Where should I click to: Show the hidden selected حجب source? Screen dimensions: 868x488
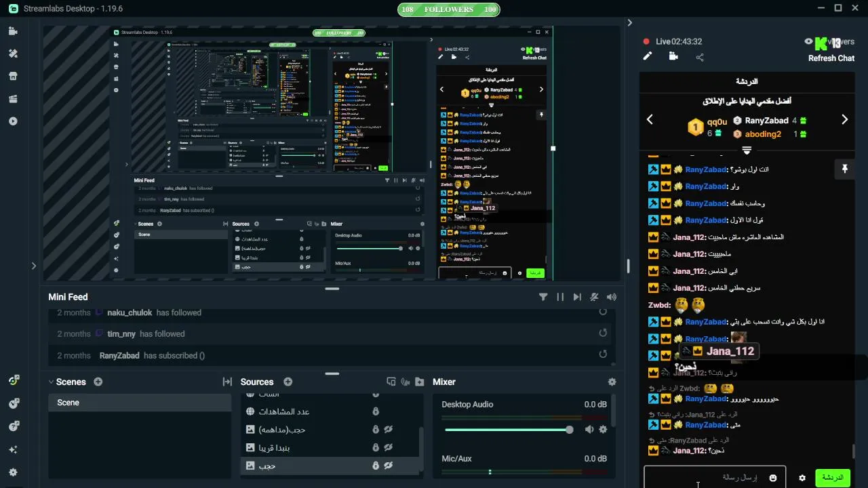pyautogui.click(x=389, y=466)
